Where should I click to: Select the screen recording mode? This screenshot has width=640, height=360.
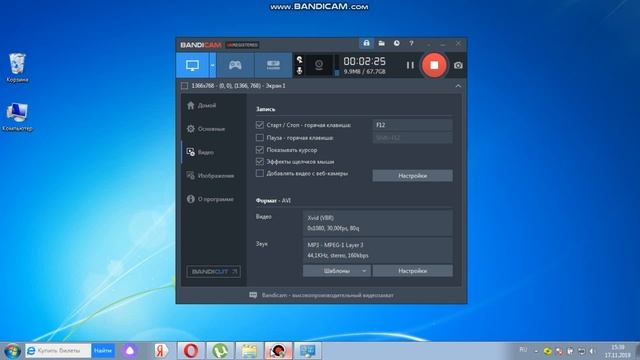192,65
